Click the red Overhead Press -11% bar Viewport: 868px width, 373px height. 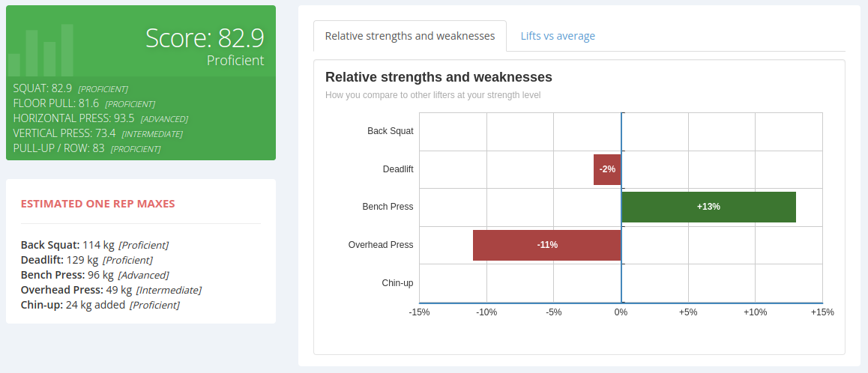click(547, 245)
